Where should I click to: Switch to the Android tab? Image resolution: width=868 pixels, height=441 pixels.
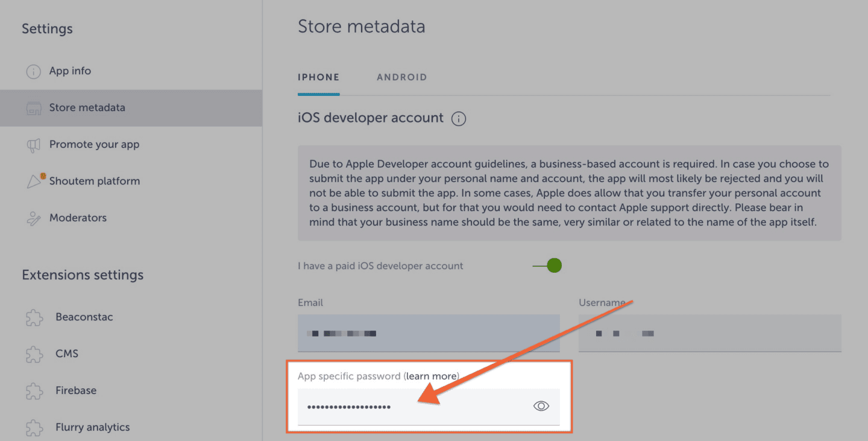point(402,77)
